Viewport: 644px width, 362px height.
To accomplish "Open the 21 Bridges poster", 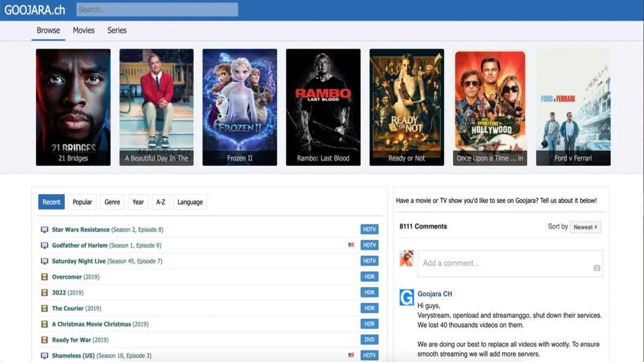I will (x=73, y=107).
